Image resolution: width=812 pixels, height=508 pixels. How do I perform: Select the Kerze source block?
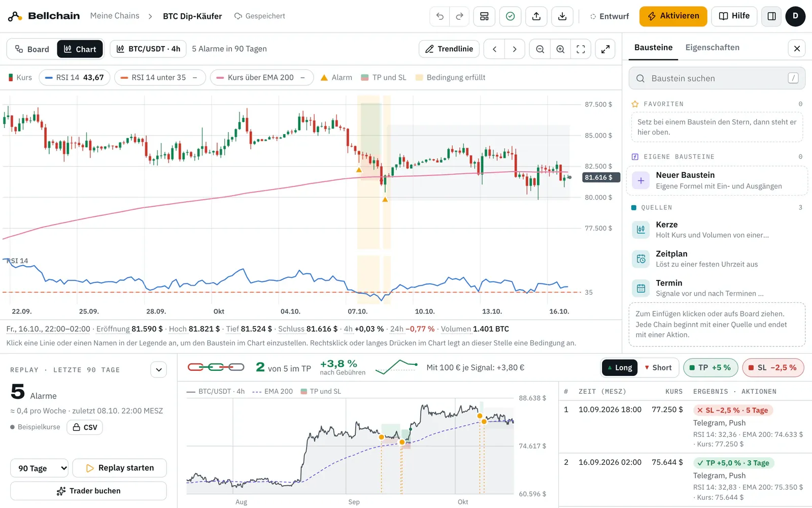tap(717, 230)
